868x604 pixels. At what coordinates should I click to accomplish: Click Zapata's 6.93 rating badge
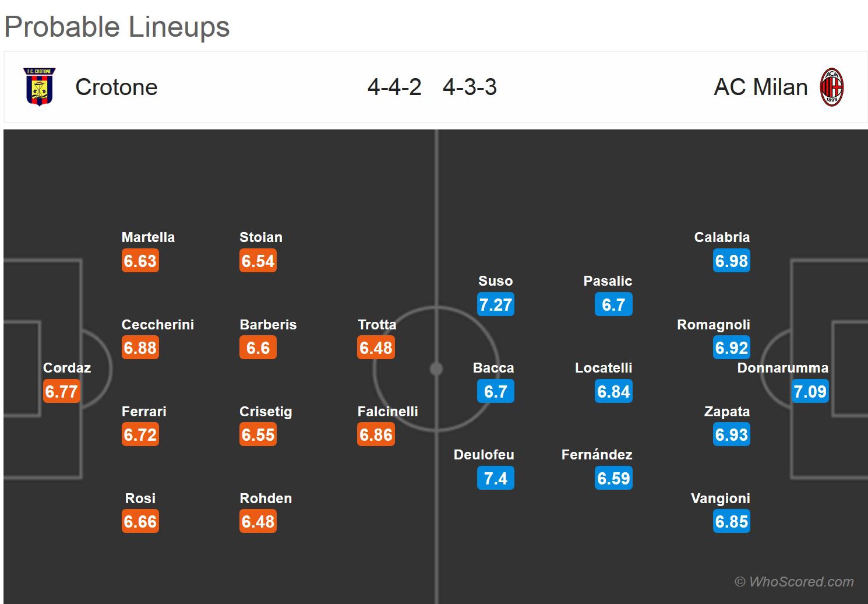point(731,435)
